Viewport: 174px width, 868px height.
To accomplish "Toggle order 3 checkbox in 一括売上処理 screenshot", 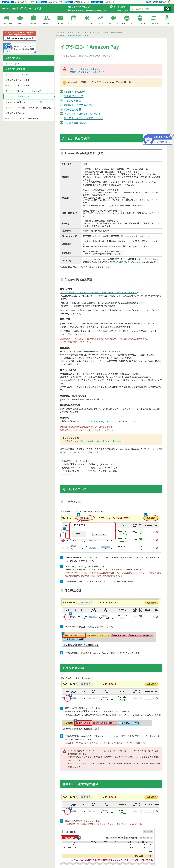I will (x=63, y=548).
